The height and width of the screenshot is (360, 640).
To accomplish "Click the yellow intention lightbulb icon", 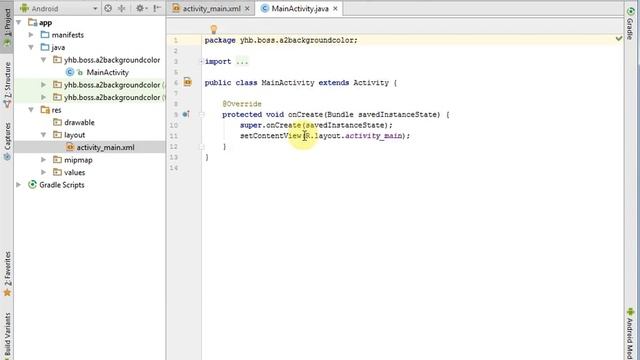I will (x=213, y=29).
